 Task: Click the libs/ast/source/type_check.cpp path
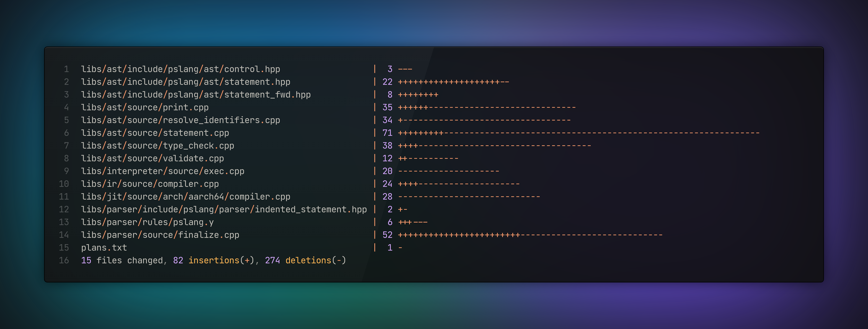[x=157, y=146]
